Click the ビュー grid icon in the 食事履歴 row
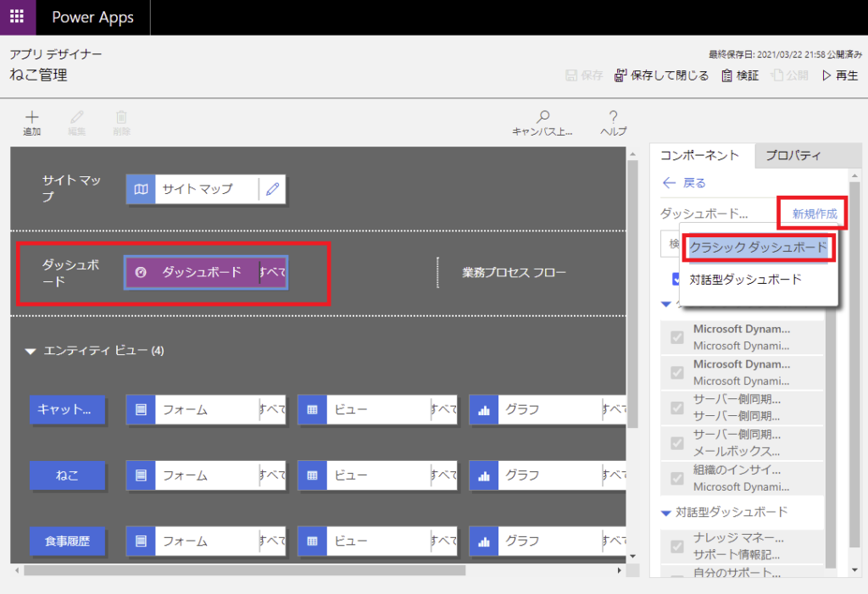The height and width of the screenshot is (594, 868). coord(313,541)
